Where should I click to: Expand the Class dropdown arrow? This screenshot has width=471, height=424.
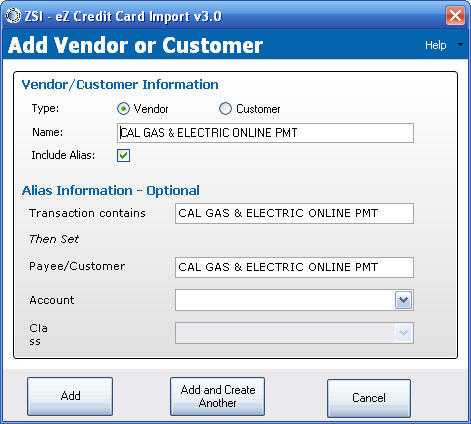(x=404, y=333)
